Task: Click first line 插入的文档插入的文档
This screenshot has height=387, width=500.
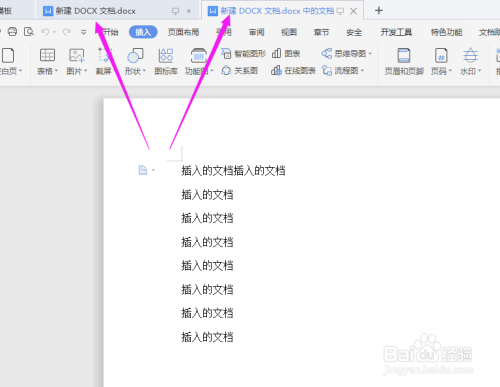Action: pyautogui.click(x=233, y=171)
